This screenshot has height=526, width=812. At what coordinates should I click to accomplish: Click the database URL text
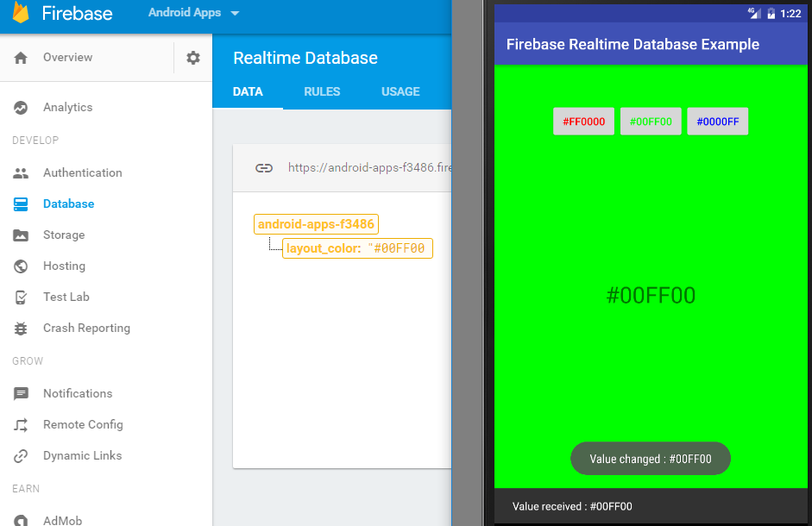pyautogui.click(x=369, y=167)
